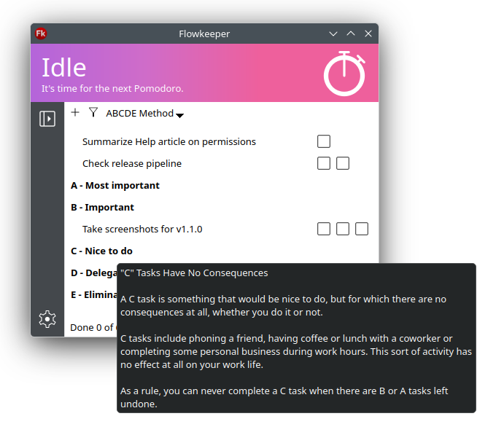Open settings via the gear icon
The image size is (504, 435).
47,319
